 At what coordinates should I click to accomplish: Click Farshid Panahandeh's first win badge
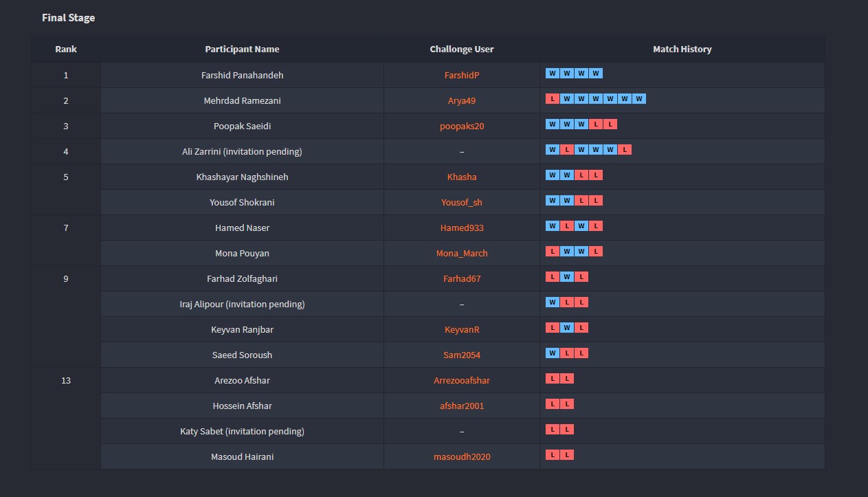click(x=553, y=74)
